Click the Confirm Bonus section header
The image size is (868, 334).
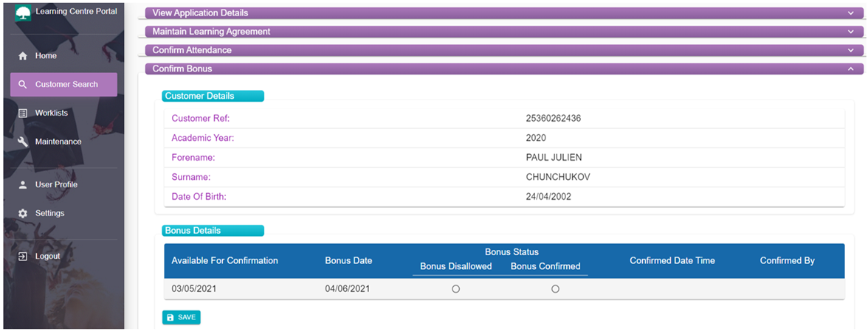click(x=504, y=69)
